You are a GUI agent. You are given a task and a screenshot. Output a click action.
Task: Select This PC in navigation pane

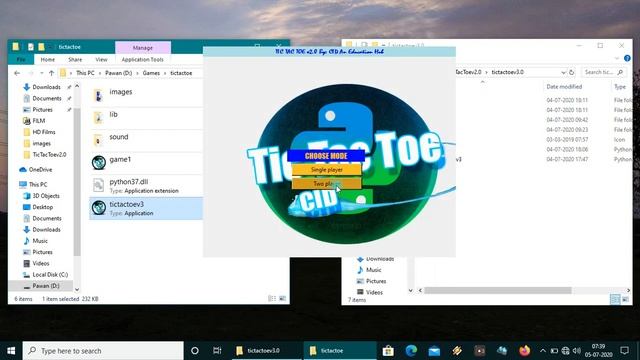coord(38,184)
